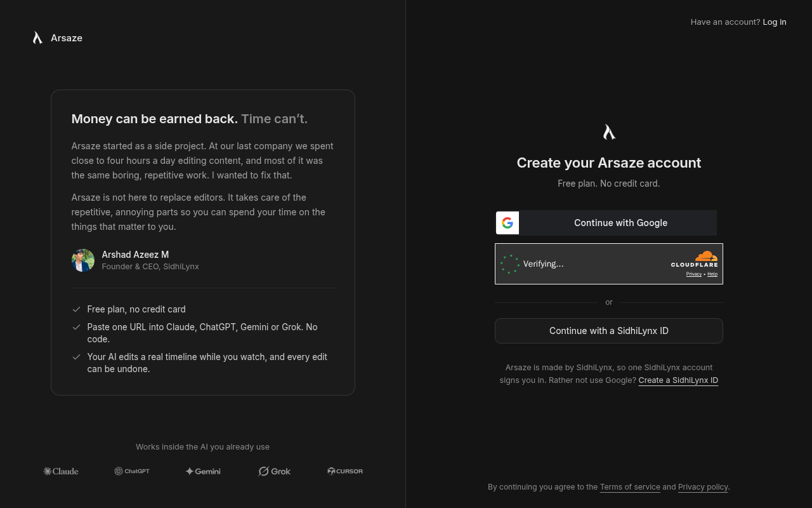Image resolution: width=812 pixels, height=508 pixels.
Task: Open Cloudflare Privacy link
Action: coord(694,274)
